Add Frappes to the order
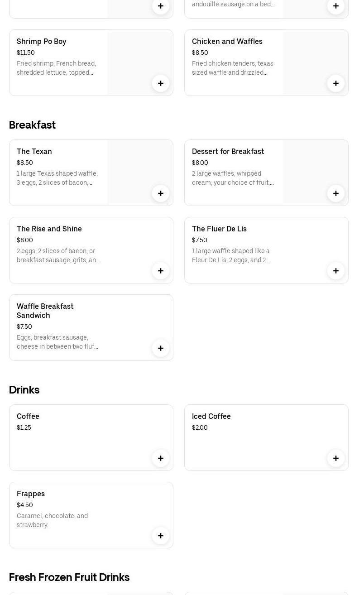 tap(161, 536)
